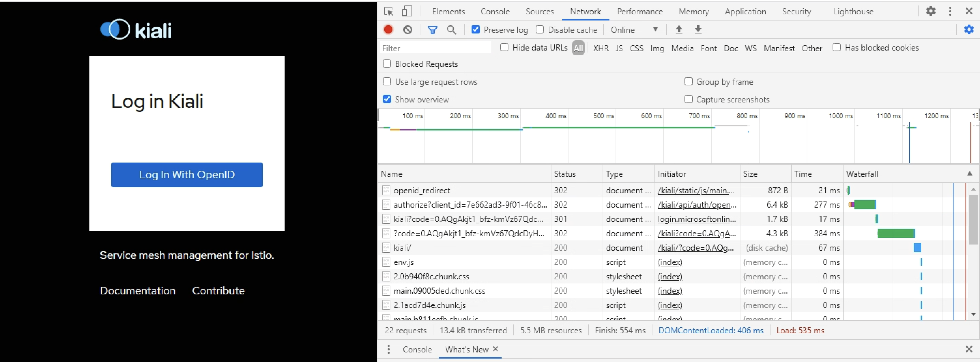Clear the network log
This screenshot has height=362, width=980.
[x=407, y=29]
